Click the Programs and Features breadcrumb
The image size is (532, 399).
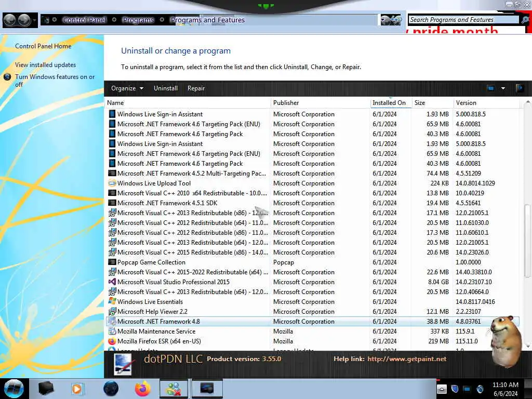(x=207, y=20)
